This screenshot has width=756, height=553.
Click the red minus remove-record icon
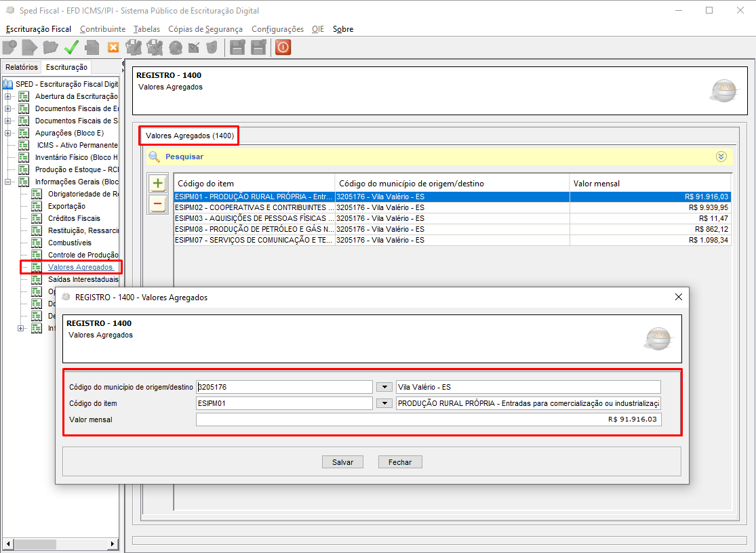(157, 203)
